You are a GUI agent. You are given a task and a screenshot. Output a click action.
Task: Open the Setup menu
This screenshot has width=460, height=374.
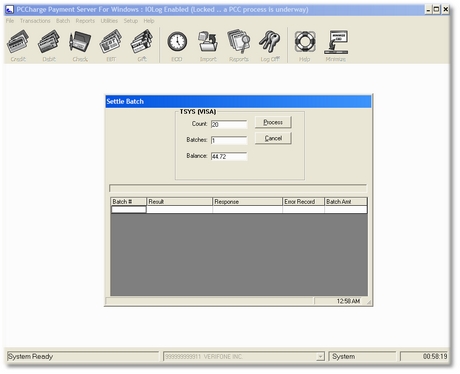tap(131, 21)
